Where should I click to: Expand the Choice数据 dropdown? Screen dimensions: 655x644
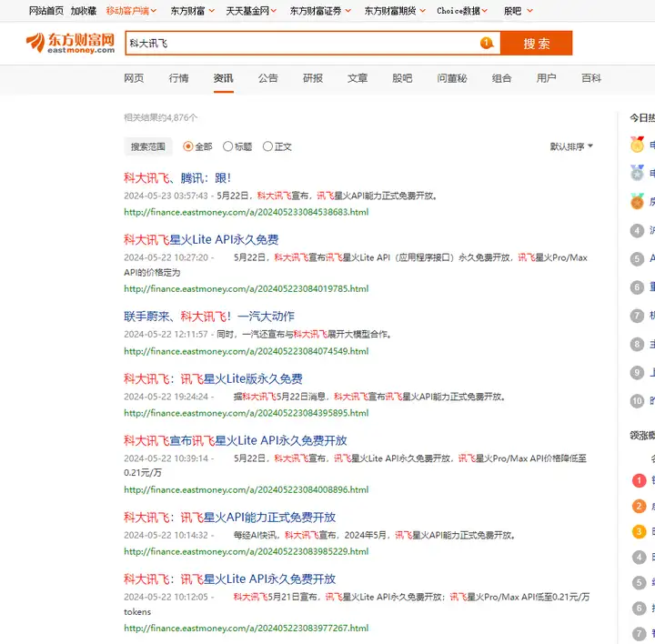point(462,11)
